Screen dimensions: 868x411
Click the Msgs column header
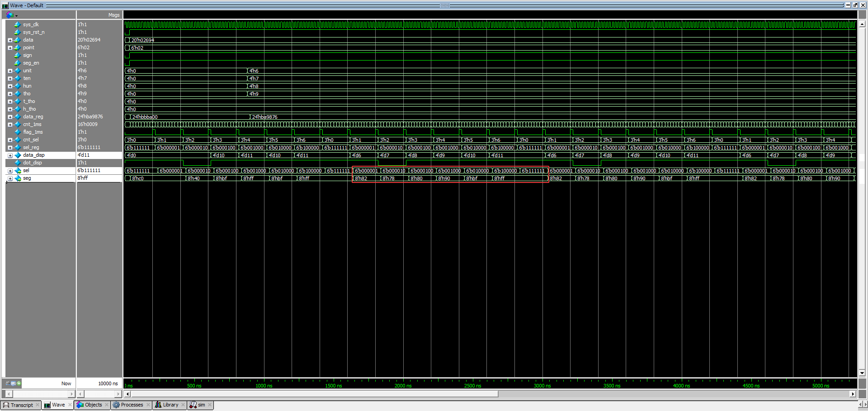114,15
